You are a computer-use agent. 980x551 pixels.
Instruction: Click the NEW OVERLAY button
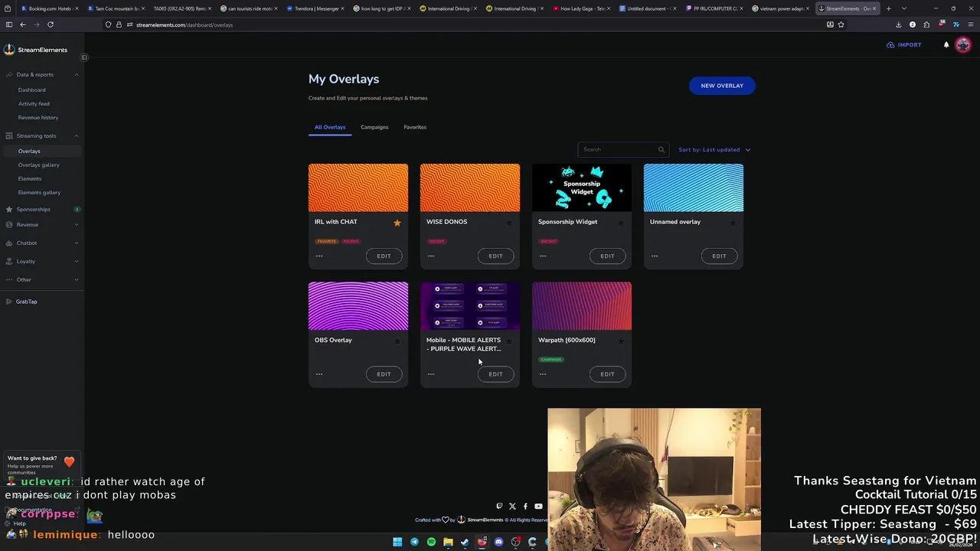click(722, 86)
